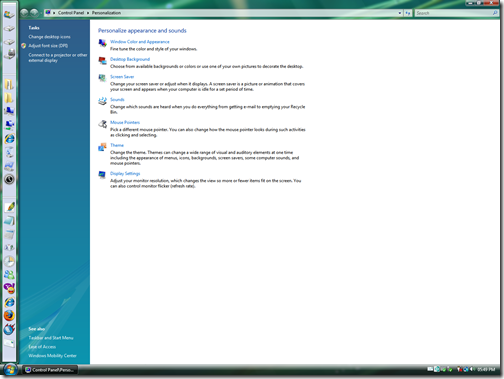504x379 pixels.
Task: Click the volume speaker tray icon
Action: coord(471,369)
